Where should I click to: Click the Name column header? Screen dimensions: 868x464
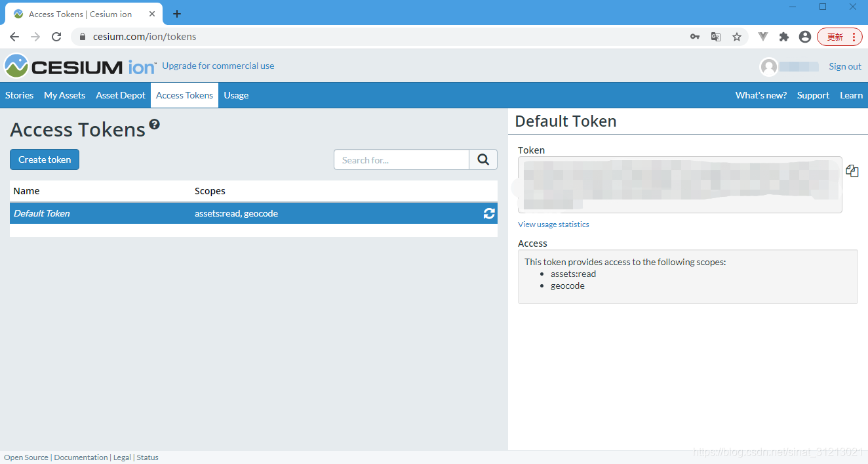(27, 191)
